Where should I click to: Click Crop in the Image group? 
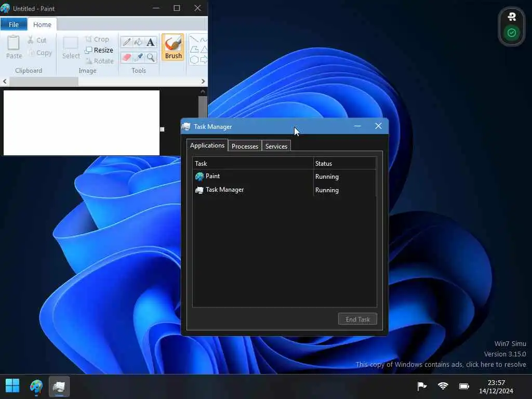[97, 39]
